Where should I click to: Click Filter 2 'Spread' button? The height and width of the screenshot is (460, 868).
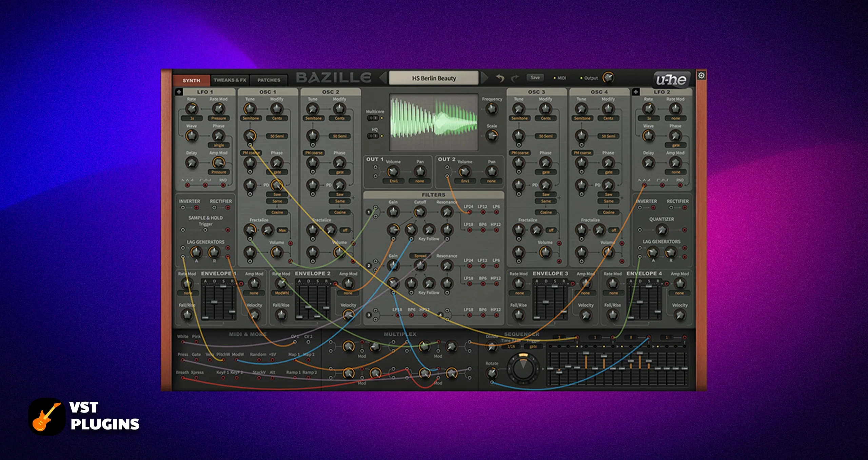tap(420, 256)
